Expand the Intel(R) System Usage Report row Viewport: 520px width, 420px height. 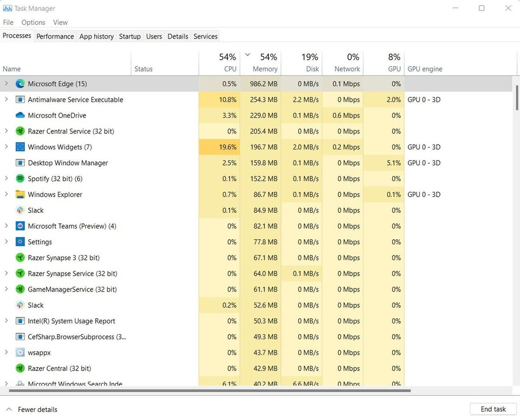coord(6,321)
